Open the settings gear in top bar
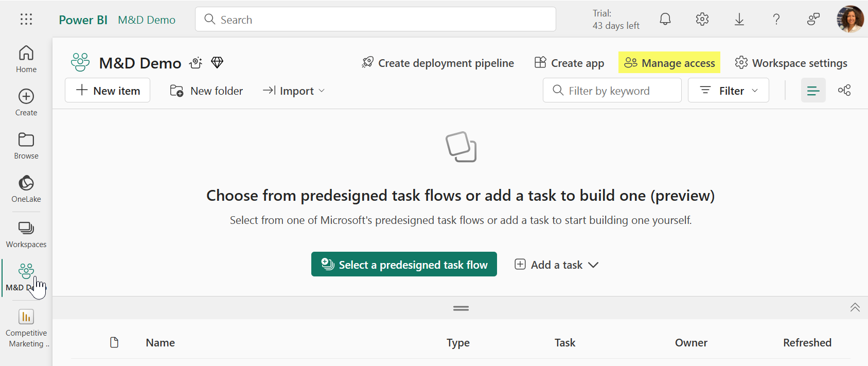This screenshot has width=868, height=366. pos(702,20)
